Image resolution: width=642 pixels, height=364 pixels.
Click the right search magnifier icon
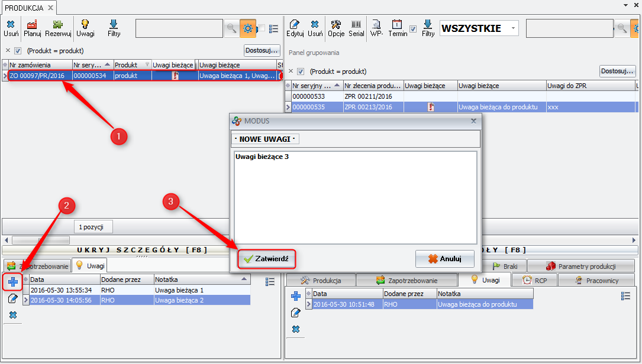click(622, 28)
